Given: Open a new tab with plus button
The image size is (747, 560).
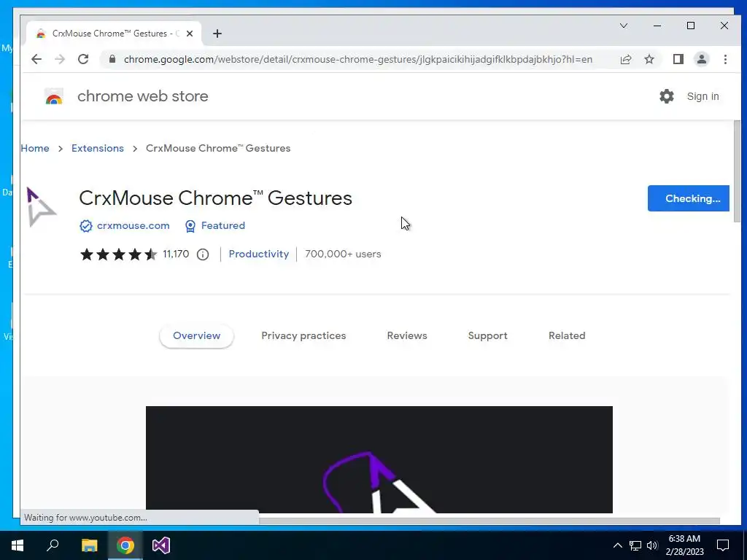Looking at the screenshot, I should 217,34.
